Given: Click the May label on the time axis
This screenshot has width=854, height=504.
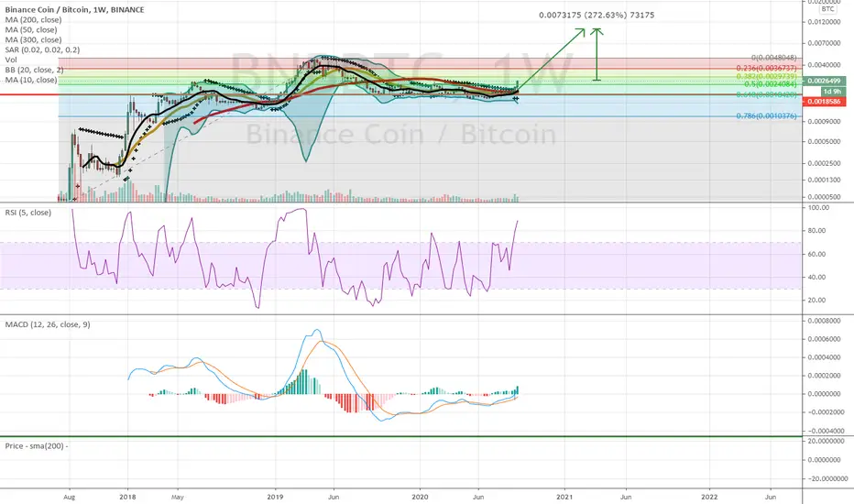Looking at the screenshot, I should click(x=177, y=497).
